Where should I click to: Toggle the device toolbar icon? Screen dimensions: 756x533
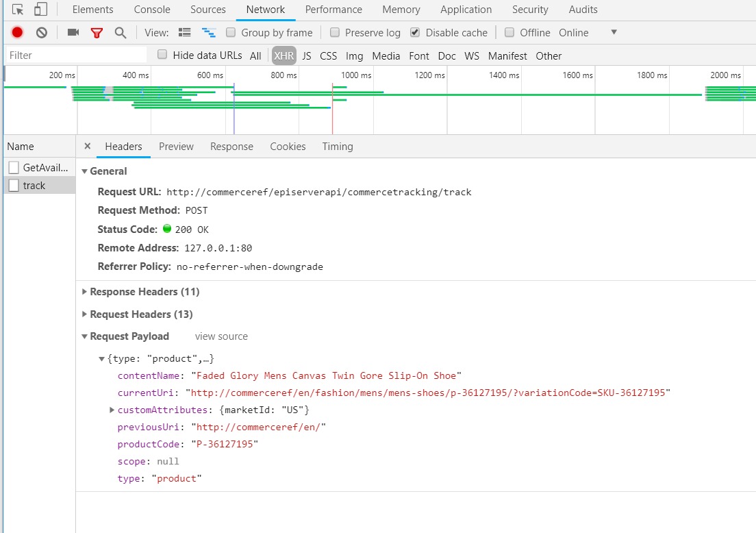coord(40,10)
